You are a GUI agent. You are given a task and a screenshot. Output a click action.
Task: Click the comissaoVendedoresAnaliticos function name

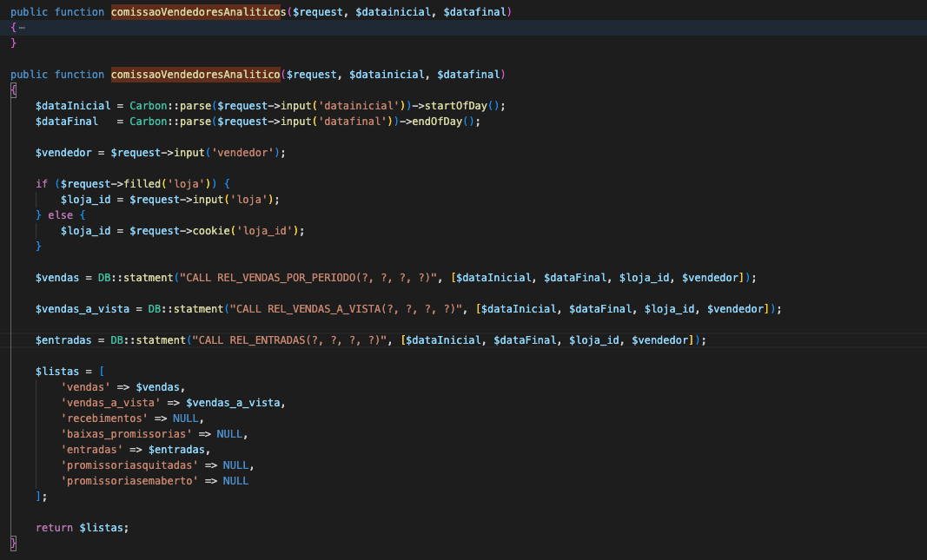(x=199, y=12)
